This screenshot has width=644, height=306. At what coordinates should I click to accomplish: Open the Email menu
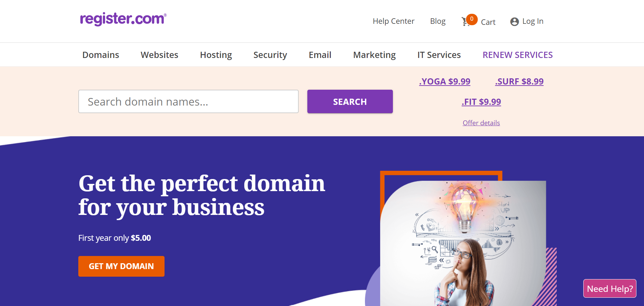[x=320, y=55]
